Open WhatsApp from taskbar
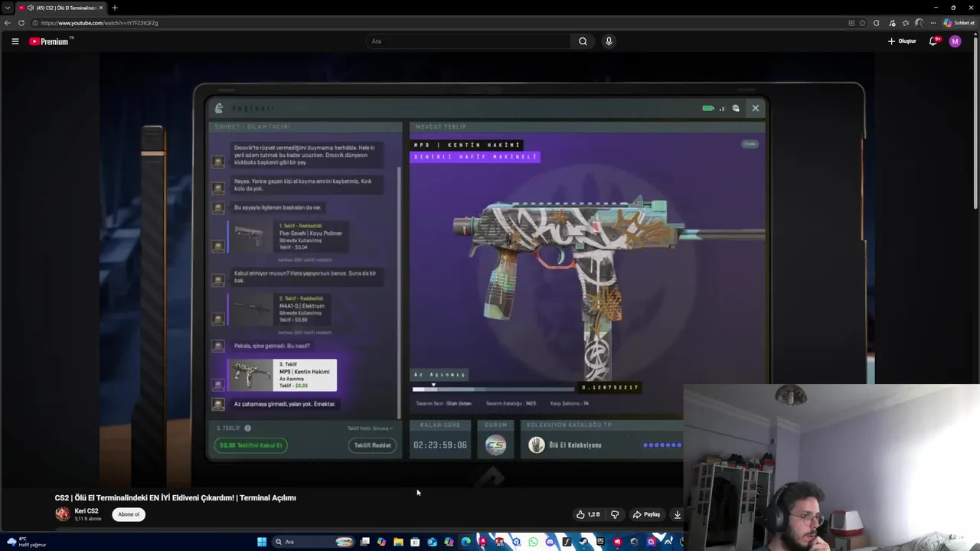 click(x=533, y=542)
